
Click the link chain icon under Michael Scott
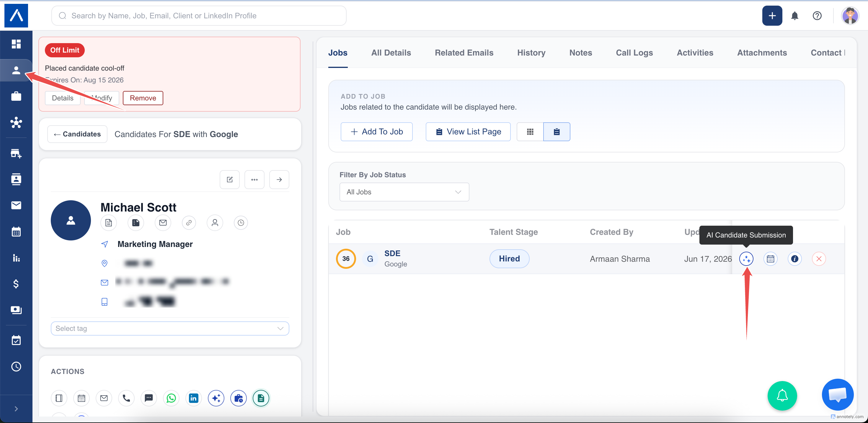click(189, 222)
